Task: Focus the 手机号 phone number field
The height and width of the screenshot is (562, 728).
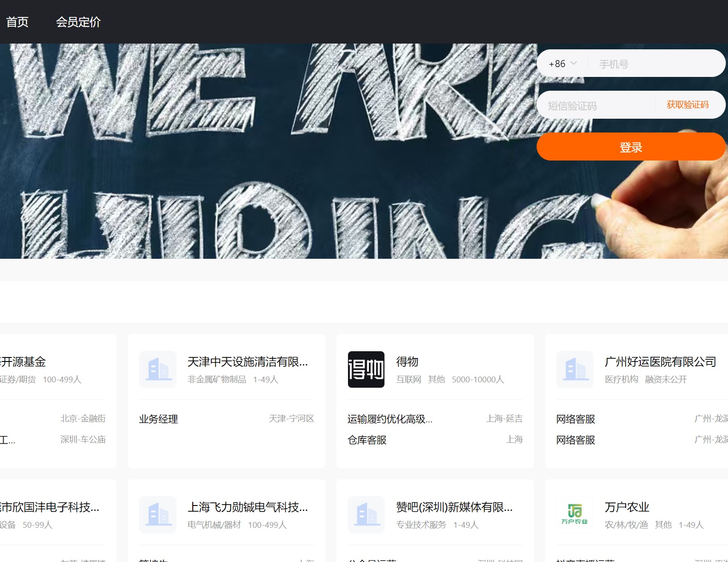Action: pyautogui.click(x=656, y=64)
